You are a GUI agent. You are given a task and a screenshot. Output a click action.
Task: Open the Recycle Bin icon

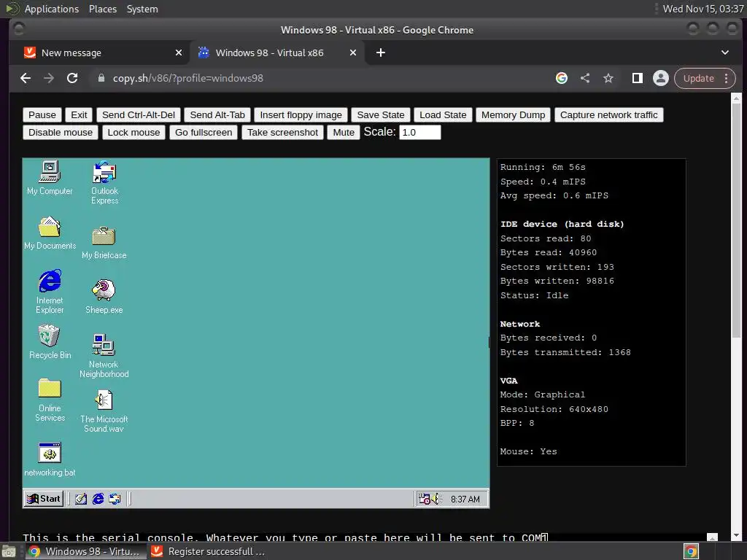(x=50, y=342)
